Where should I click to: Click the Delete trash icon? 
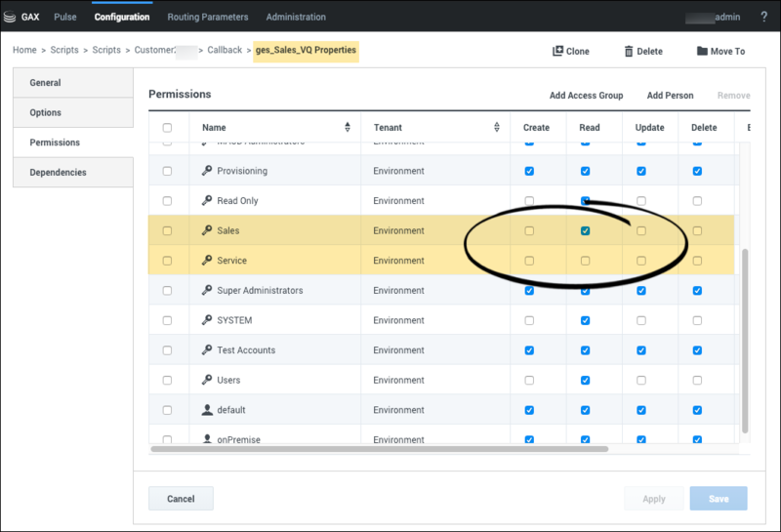(x=629, y=51)
